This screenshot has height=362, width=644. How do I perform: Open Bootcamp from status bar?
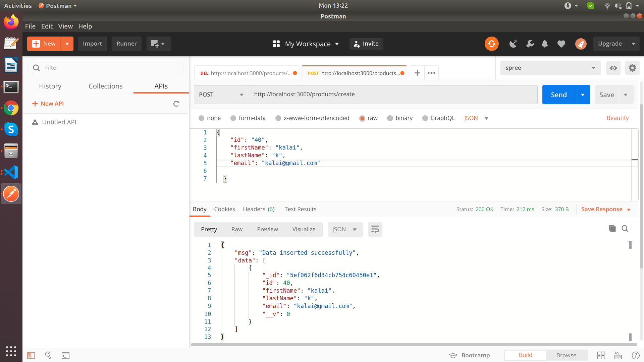(x=470, y=356)
